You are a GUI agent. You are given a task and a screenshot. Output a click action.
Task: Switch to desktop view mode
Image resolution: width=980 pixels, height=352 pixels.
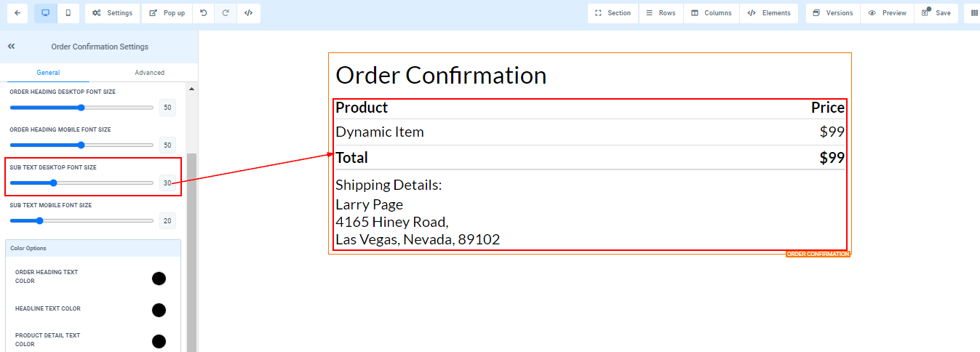coord(46,13)
